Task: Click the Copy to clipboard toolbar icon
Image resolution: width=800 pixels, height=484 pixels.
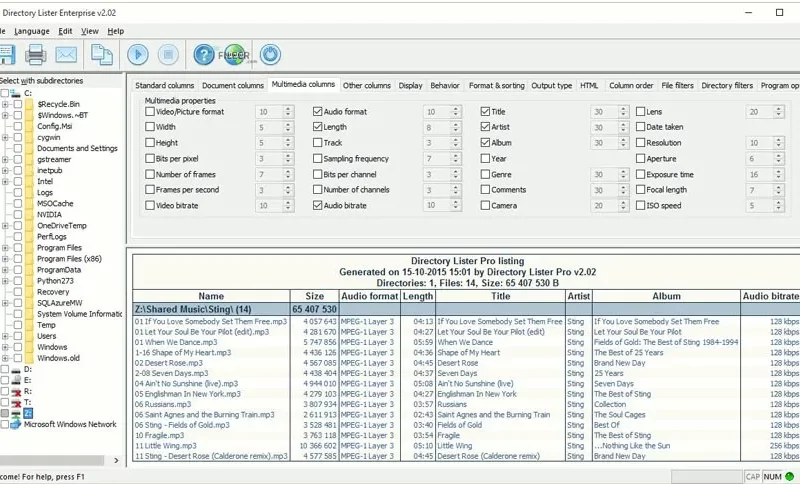Action: [x=102, y=55]
